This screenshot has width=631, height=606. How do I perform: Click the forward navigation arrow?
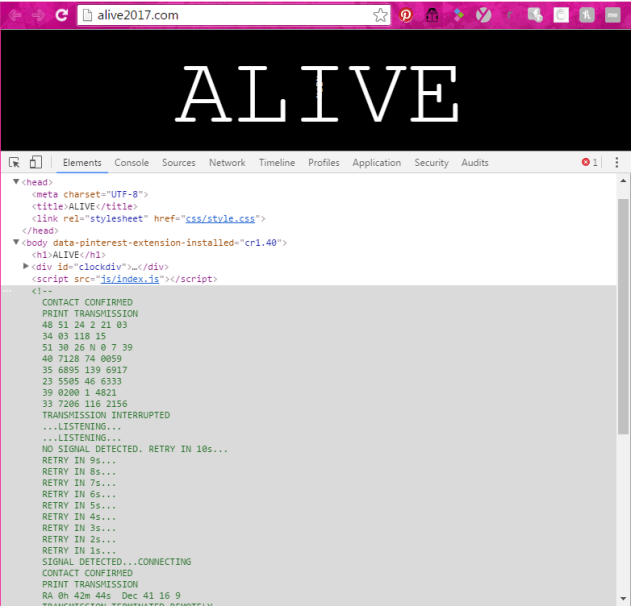tap(38, 15)
